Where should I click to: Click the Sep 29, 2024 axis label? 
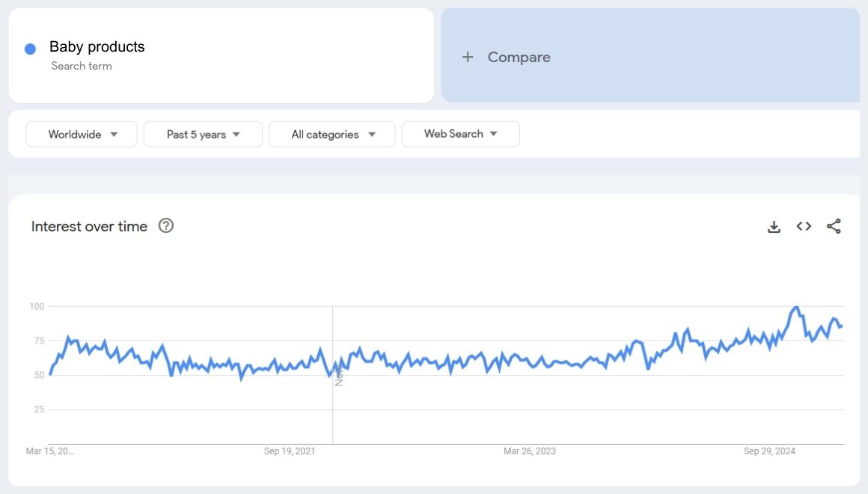[769, 451]
